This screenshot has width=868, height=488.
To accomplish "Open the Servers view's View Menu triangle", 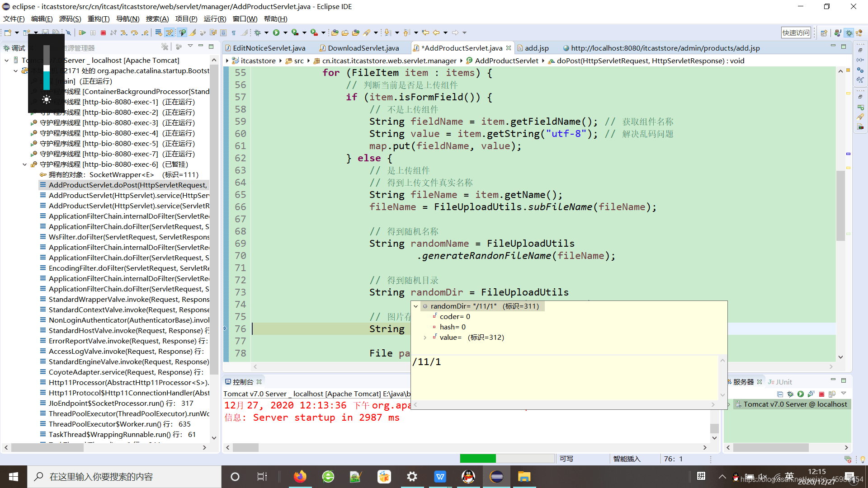I will pos(844,394).
